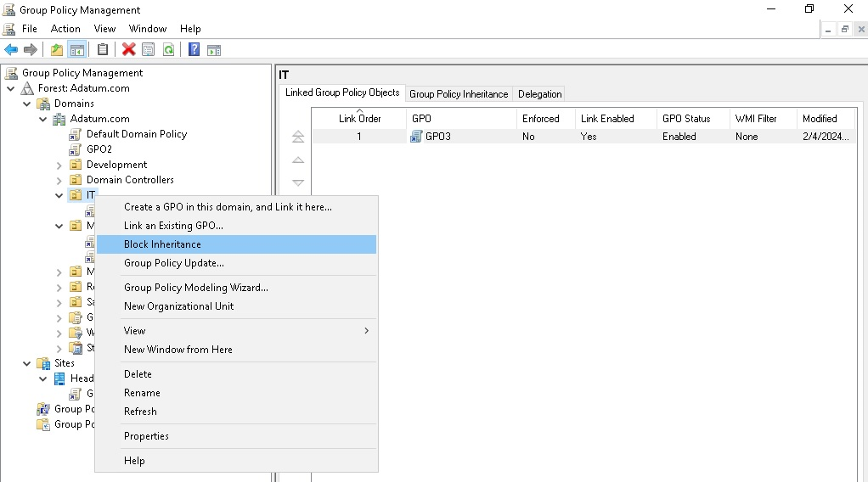Open the Help menu in the menu bar

[190, 29]
